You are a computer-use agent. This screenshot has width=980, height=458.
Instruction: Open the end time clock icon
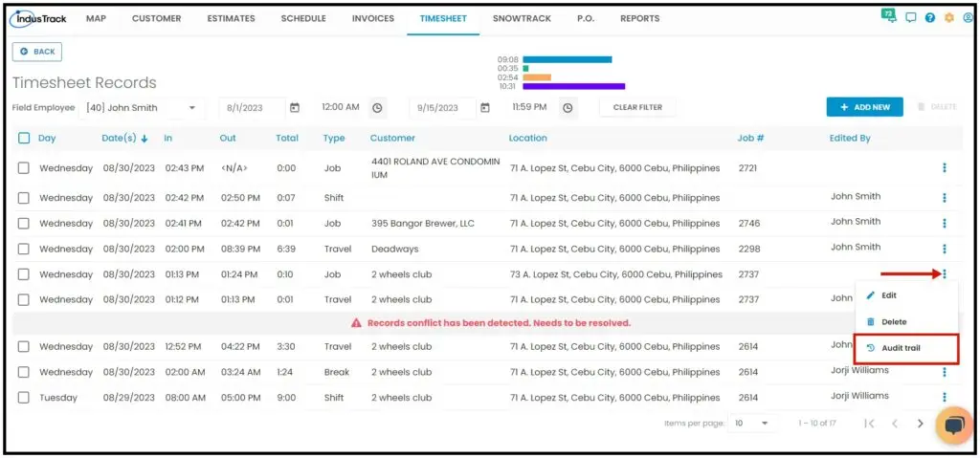[568, 107]
